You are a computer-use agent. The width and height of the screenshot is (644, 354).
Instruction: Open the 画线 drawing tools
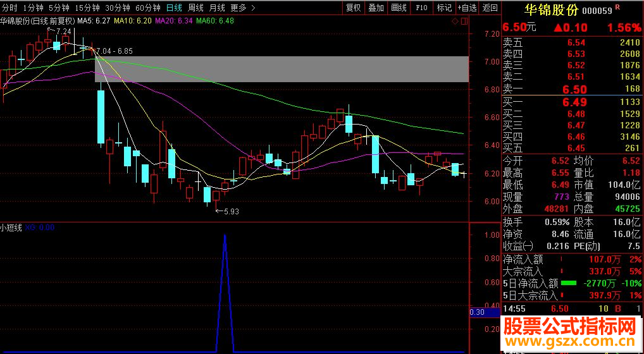tap(399, 8)
